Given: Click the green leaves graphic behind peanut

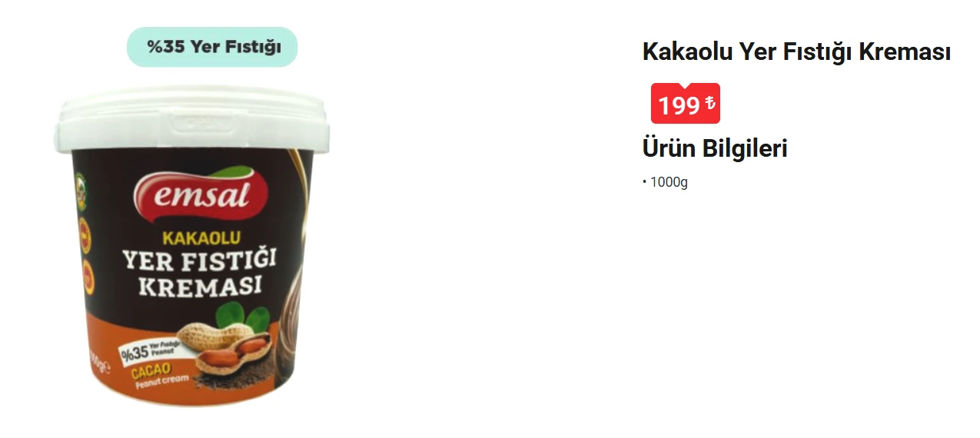Looking at the screenshot, I should (x=241, y=315).
